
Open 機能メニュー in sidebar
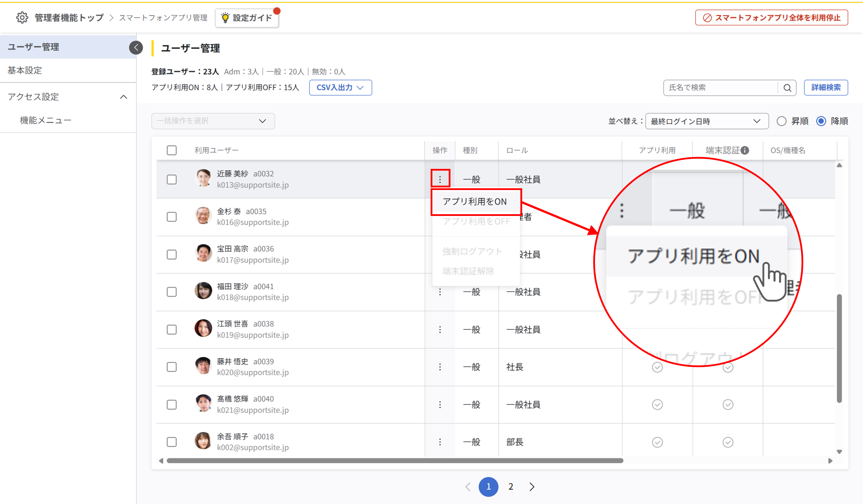(x=68, y=120)
